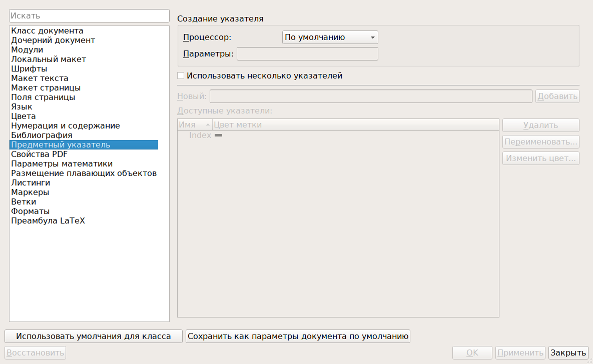Focus the Новый index name field

[371, 96]
